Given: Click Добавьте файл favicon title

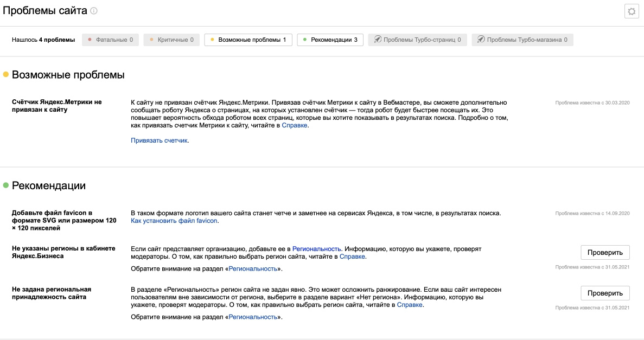Looking at the screenshot, I should pyautogui.click(x=64, y=221).
